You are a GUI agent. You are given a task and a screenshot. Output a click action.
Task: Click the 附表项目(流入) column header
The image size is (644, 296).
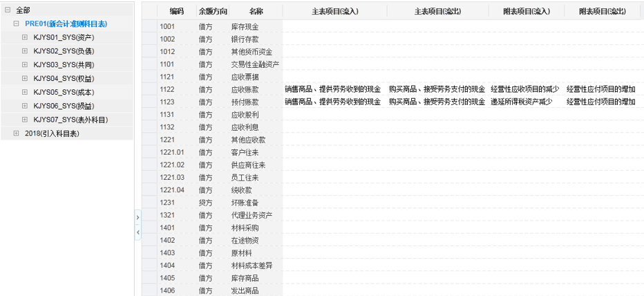coord(526,12)
